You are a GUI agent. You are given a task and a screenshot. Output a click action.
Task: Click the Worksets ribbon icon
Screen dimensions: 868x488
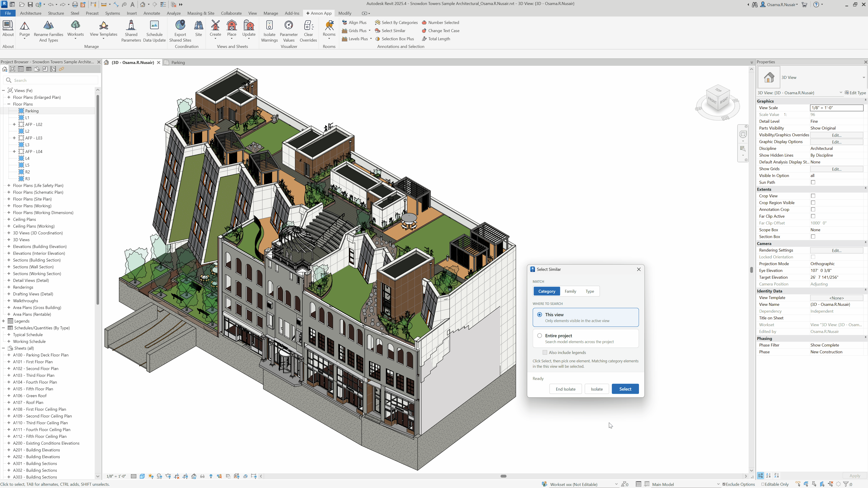coord(76,26)
